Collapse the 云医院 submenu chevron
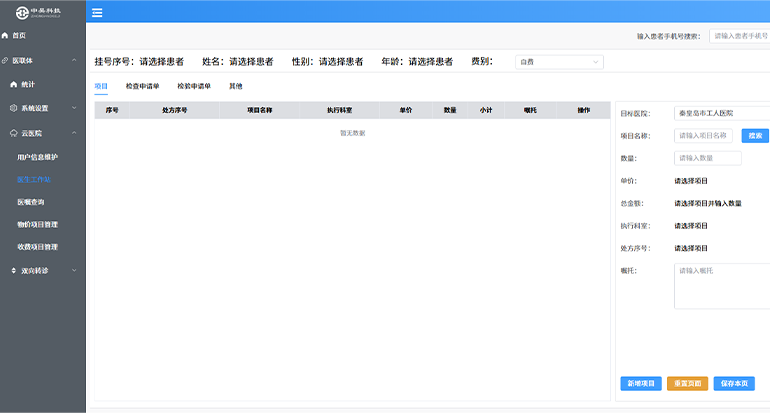 pos(74,133)
